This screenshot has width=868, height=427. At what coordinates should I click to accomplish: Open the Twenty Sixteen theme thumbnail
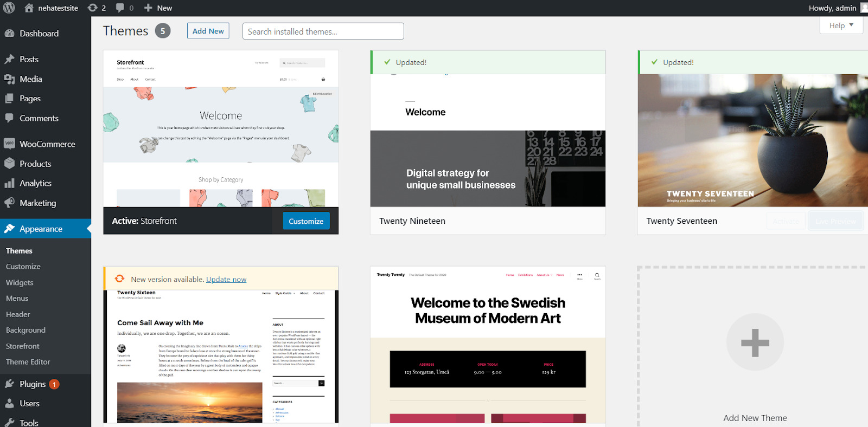221,357
